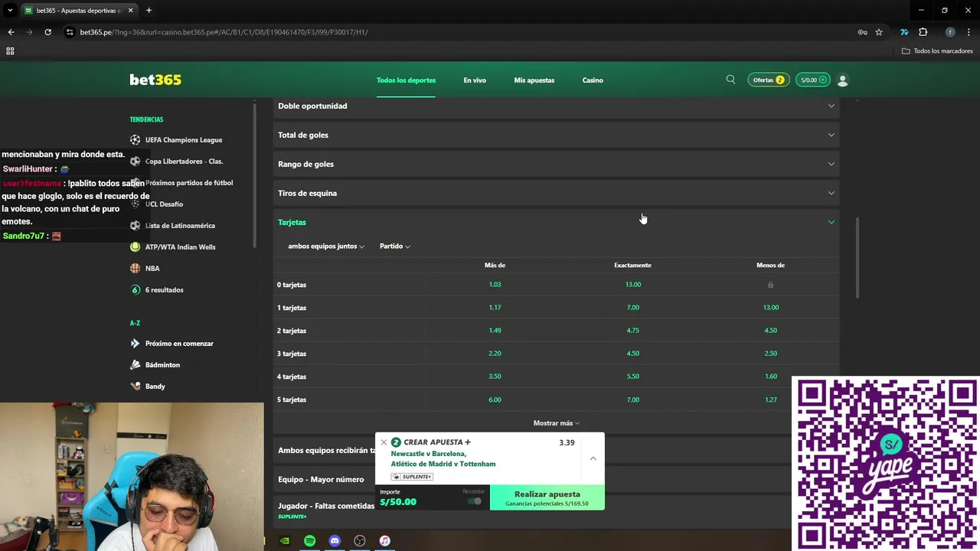Viewport: 980px width, 551px height.
Task: Reload the page
Action: [47, 32]
